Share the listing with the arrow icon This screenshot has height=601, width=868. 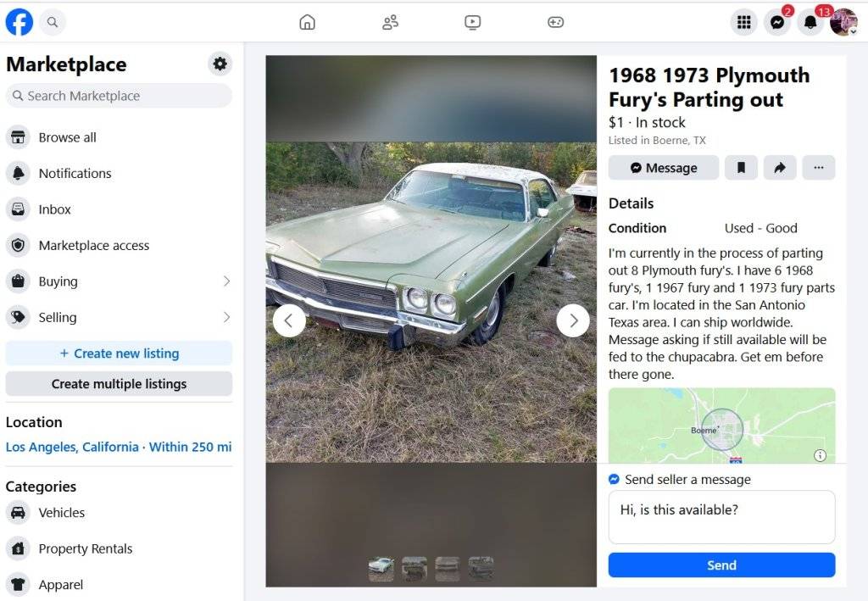[780, 168]
